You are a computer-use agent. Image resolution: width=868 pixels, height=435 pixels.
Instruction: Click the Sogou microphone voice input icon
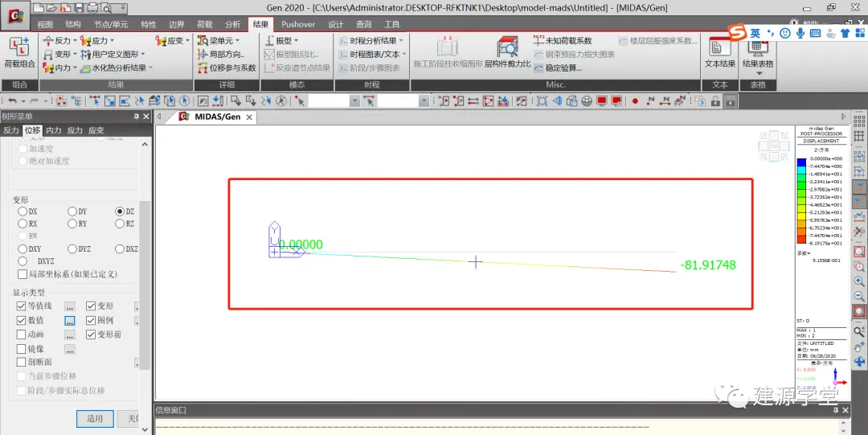tap(800, 33)
